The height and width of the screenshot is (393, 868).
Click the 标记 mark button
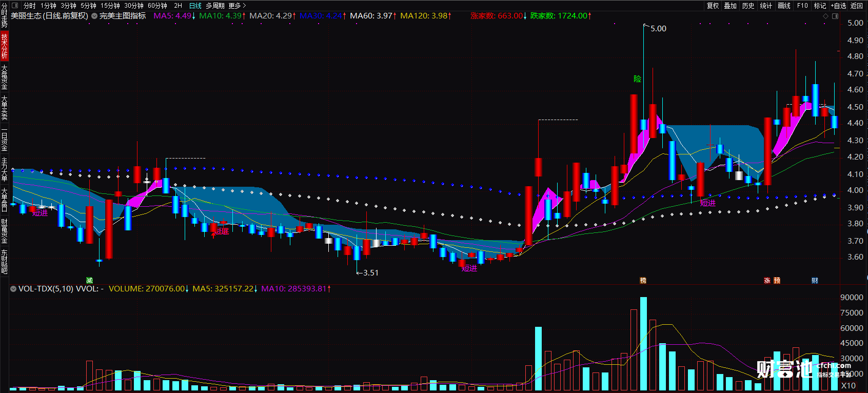tap(820, 6)
